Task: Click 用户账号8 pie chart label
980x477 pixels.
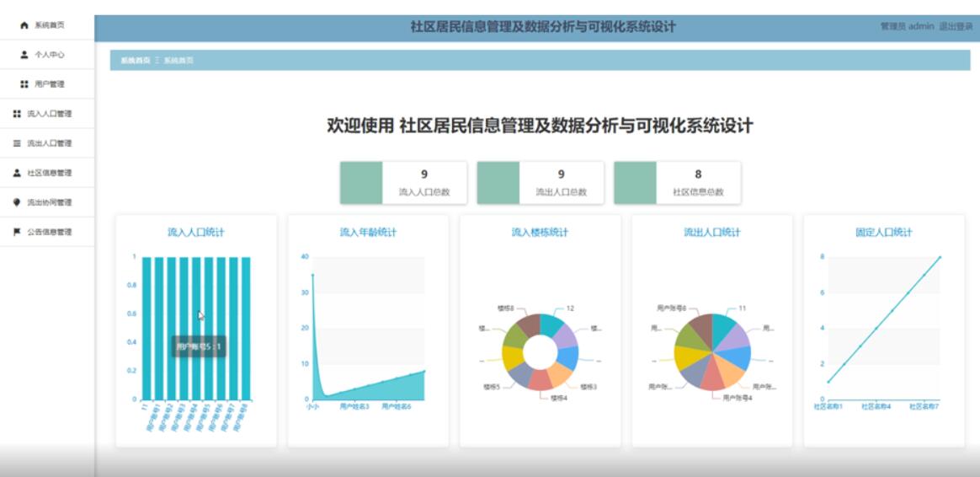Action: [672, 308]
